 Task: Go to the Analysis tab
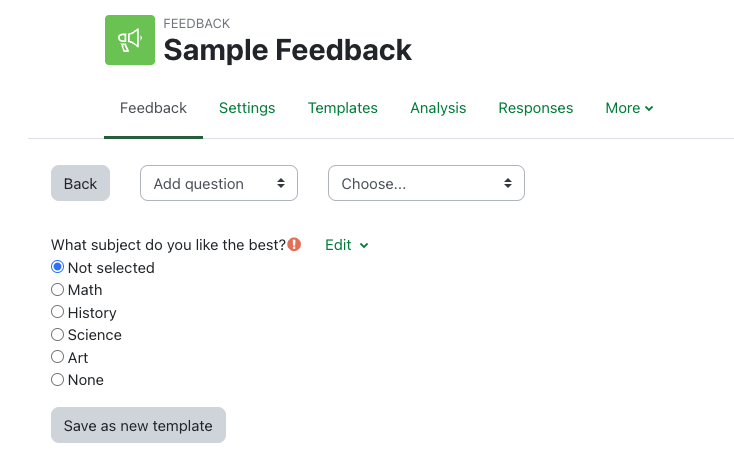coord(438,108)
